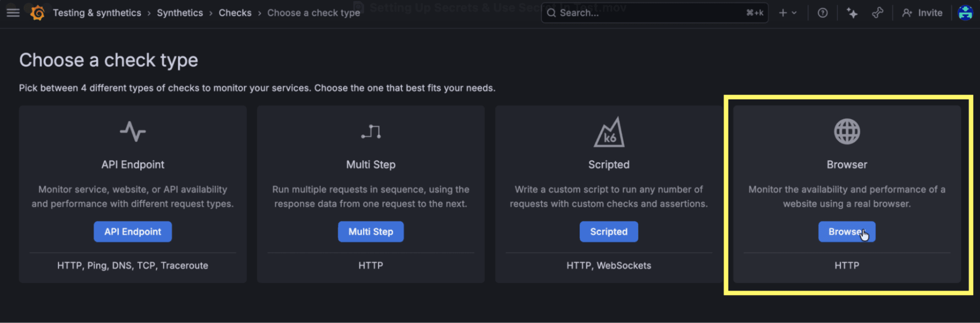980x323 pixels.
Task: Click the HTTP, Ping, DNS, TCP, Traceroute text
Action: coord(133,265)
